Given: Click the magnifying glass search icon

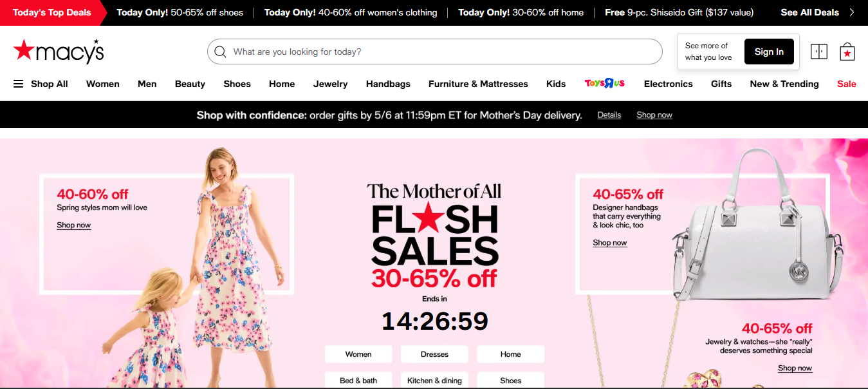Looking at the screenshot, I should click(x=220, y=52).
